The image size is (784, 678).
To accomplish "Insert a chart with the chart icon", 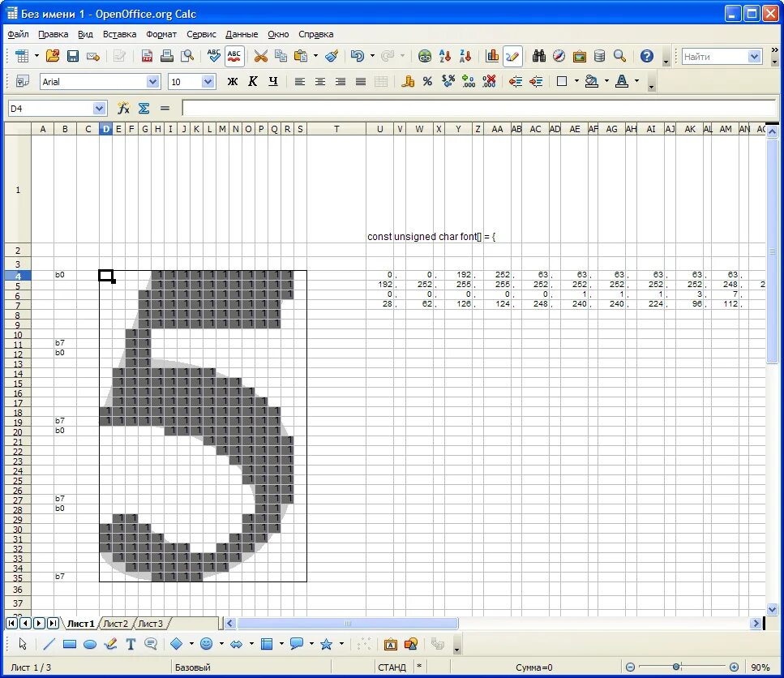I will (x=492, y=56).
